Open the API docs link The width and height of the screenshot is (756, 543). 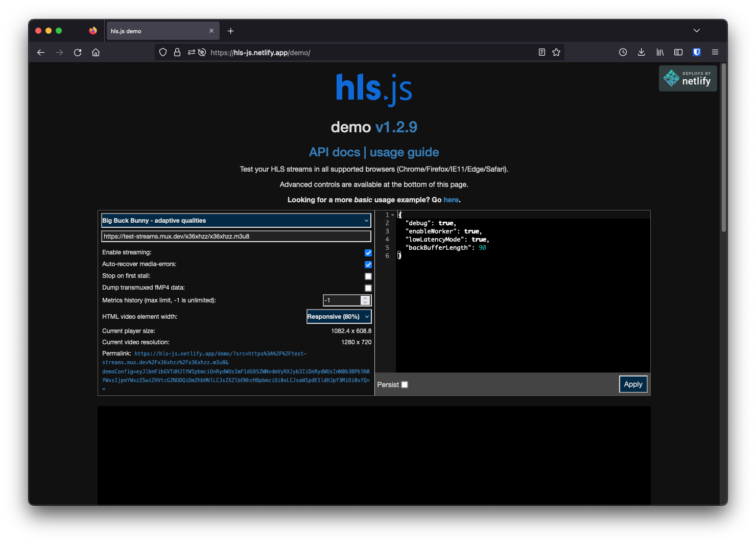(335, 152)
